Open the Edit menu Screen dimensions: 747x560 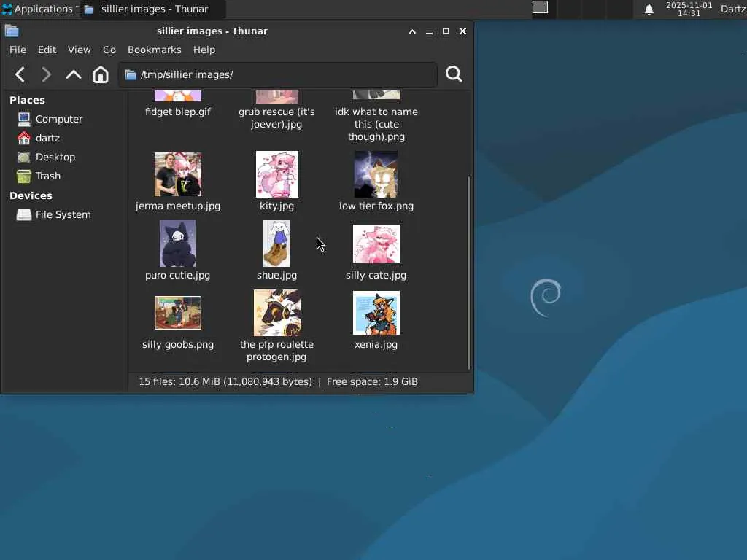point(47,50)
